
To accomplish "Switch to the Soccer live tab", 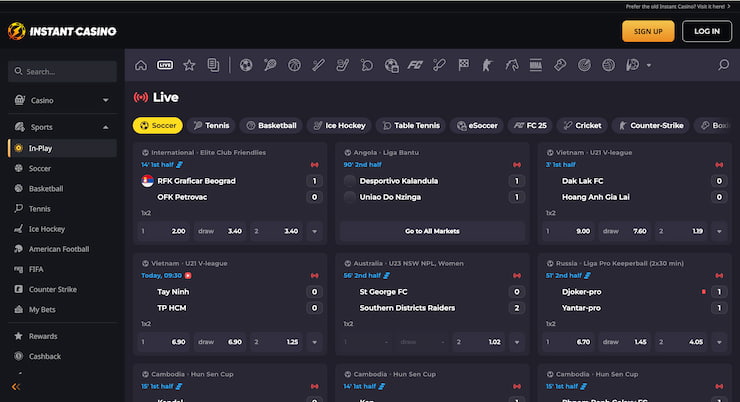I will 158,126.
